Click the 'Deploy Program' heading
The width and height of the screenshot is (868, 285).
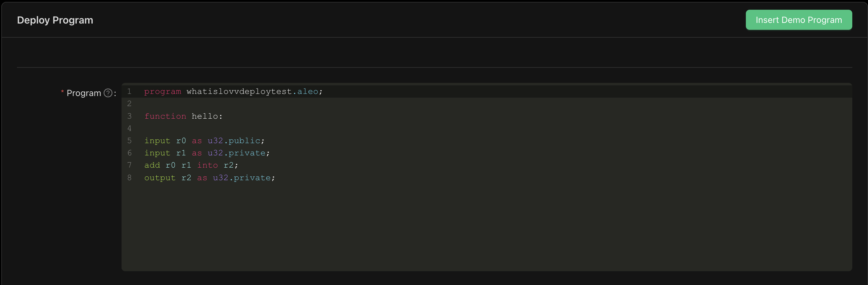[55, 20]
